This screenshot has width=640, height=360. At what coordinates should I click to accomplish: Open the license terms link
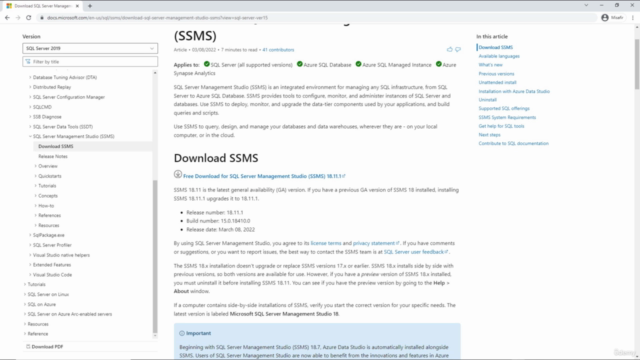point(326,243)
